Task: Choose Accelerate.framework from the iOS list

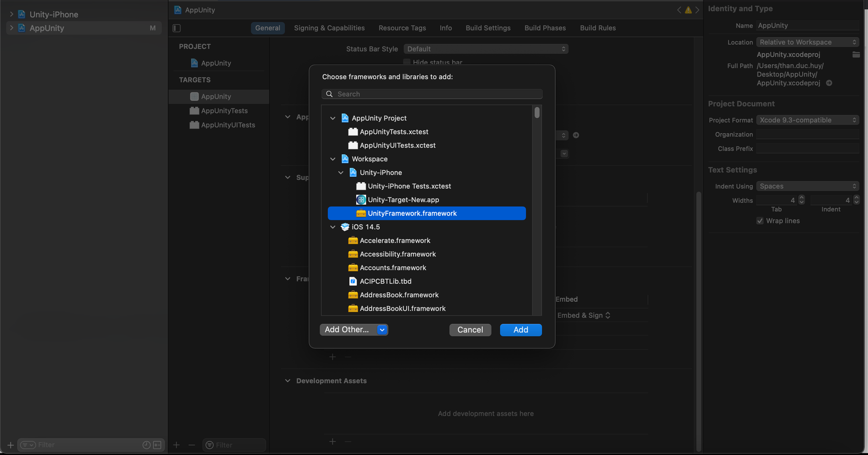Action: (395, 241)
